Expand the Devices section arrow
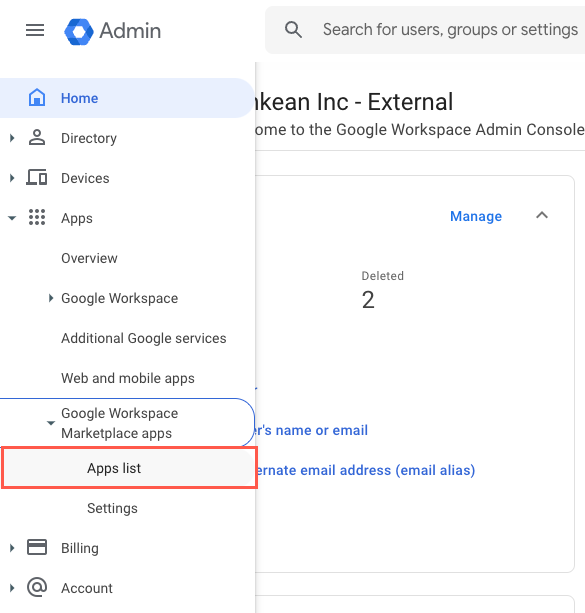This screenshot has height=613, width=585. 12,178
